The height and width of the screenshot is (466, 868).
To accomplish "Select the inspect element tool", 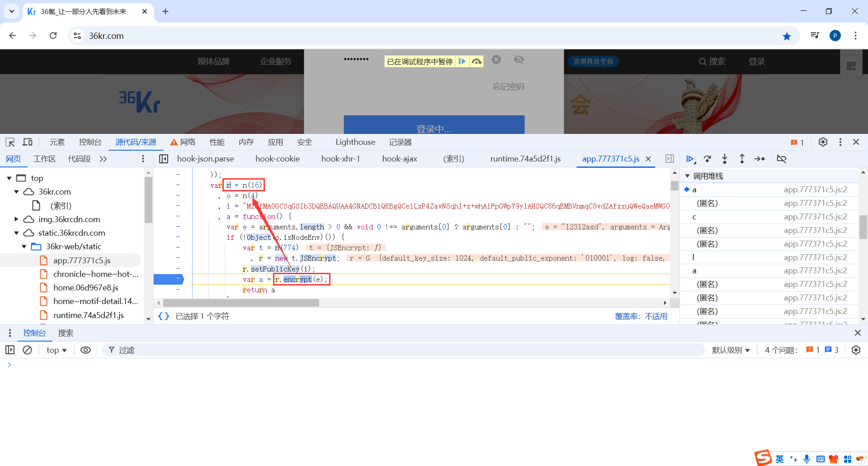I will (10, 142).
